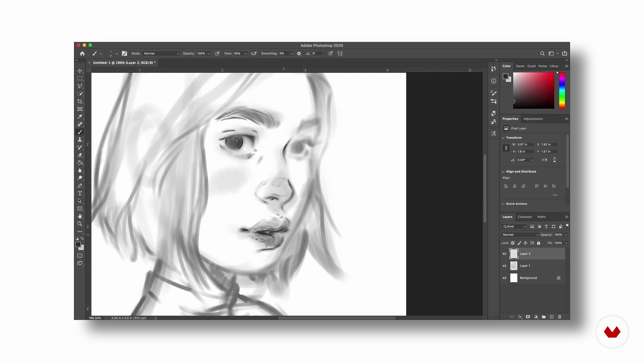
Task: Hide Layer 1 visibility eye
Action: click(x=504, y=266)
